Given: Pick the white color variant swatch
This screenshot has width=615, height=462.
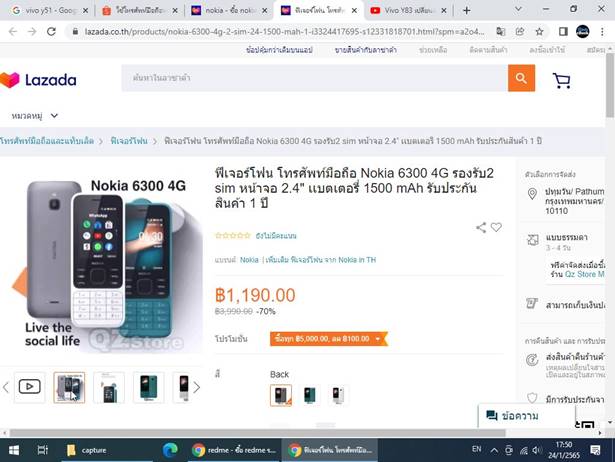Looking at the screenshot, I should [338, 395].
